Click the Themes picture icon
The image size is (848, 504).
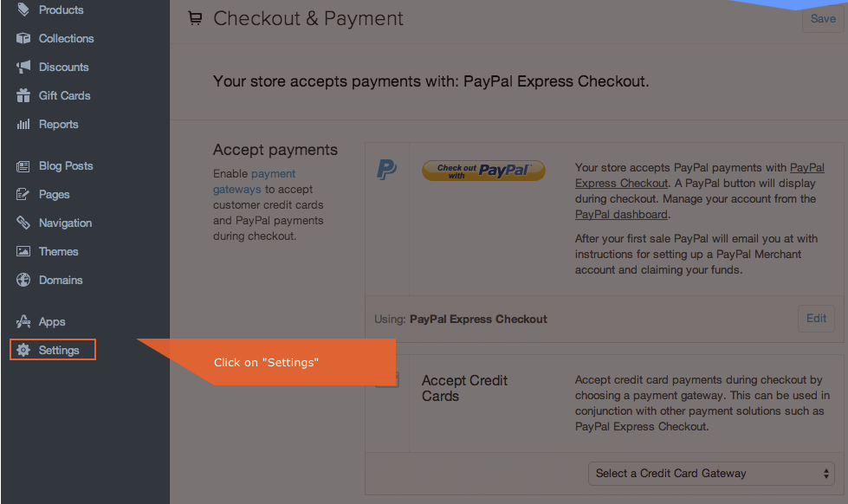point(23,252)
